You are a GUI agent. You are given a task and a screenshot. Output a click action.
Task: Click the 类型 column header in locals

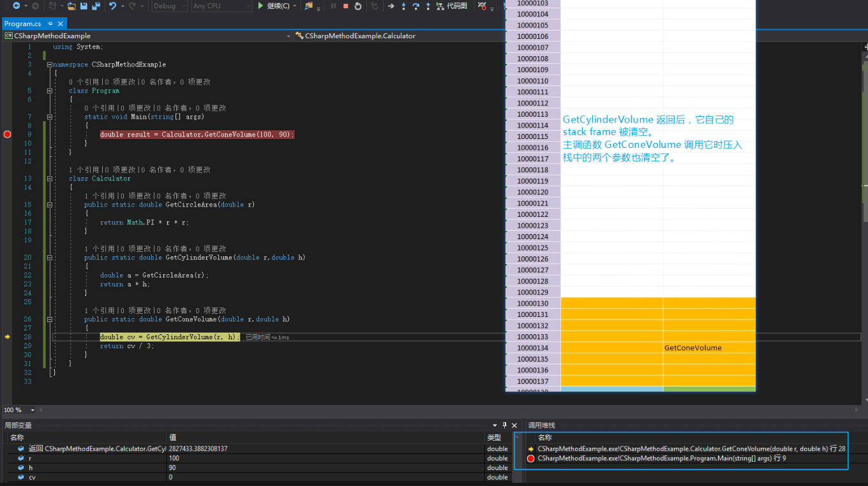pos(499,438)
